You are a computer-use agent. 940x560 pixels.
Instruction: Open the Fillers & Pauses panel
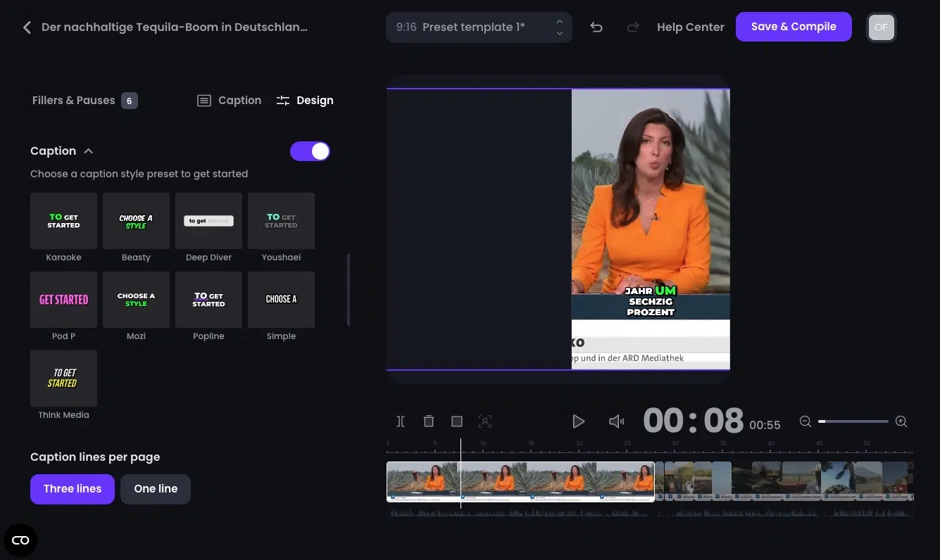coord(73,100)
